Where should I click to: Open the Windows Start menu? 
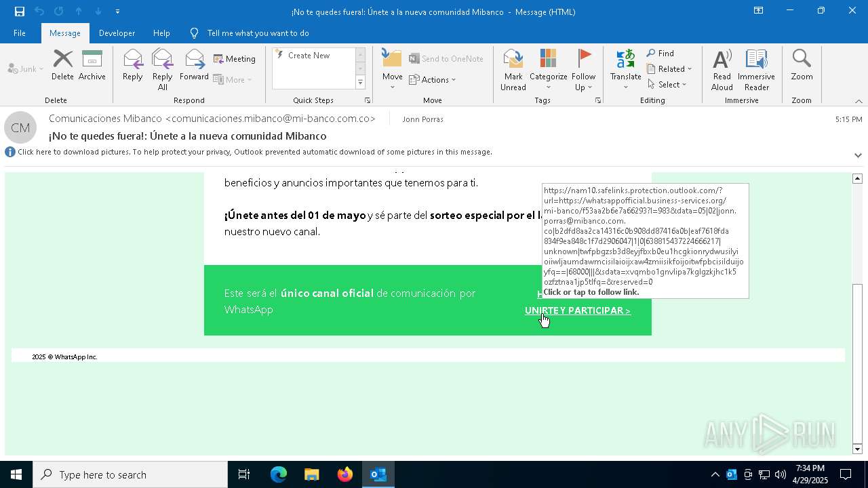(x=16, y=474)
